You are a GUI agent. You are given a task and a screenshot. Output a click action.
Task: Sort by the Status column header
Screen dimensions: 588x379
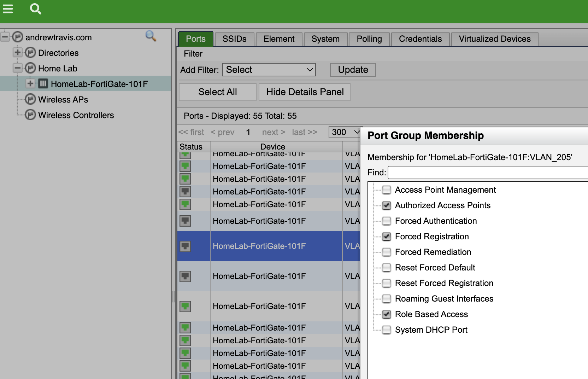coord(193,147)
